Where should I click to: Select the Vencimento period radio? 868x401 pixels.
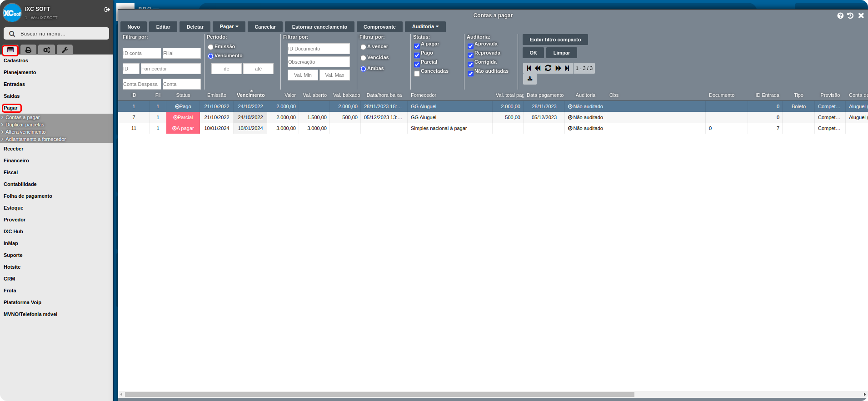click(210, 56)
